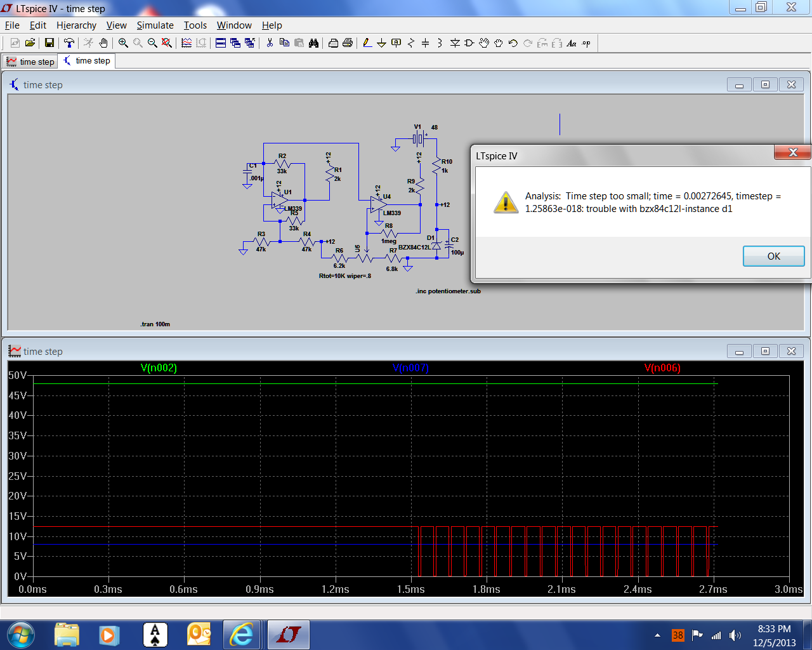Start simulation with the running man icon

(88, 43)
